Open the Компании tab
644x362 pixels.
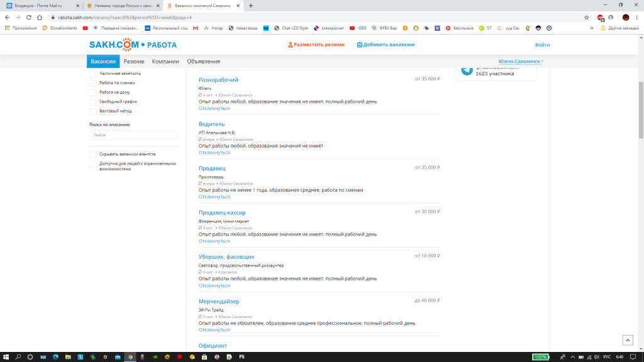point(165,62)
